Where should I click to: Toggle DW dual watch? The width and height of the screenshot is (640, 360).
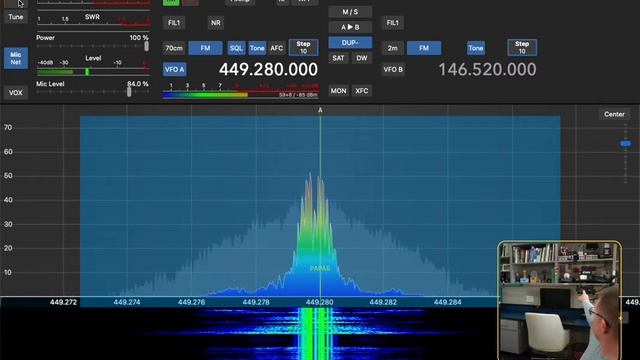[362, 58]
